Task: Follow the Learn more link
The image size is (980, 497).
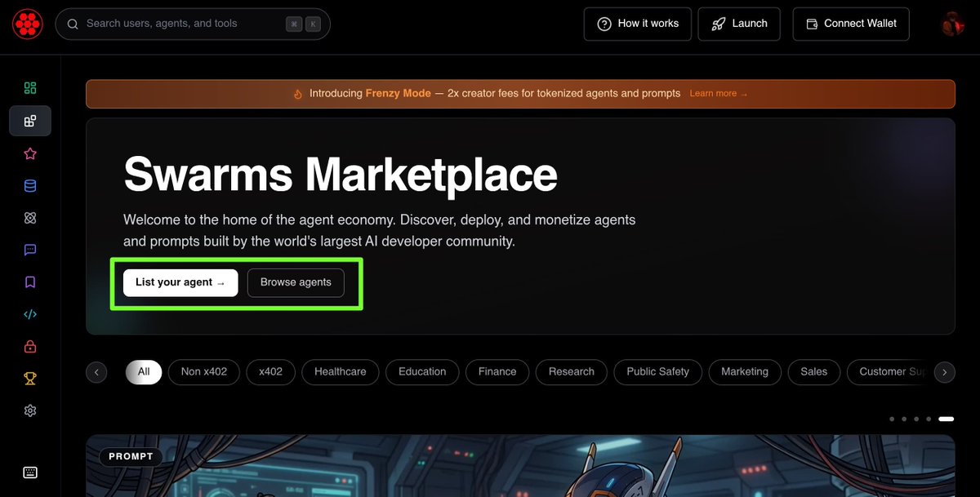Action: click(719, 94)
